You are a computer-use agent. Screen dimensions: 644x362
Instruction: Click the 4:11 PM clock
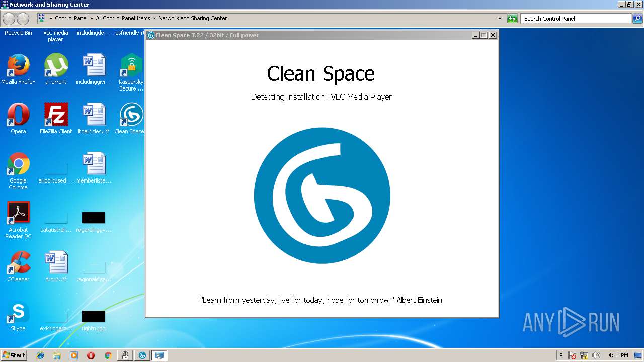(618, 355)
